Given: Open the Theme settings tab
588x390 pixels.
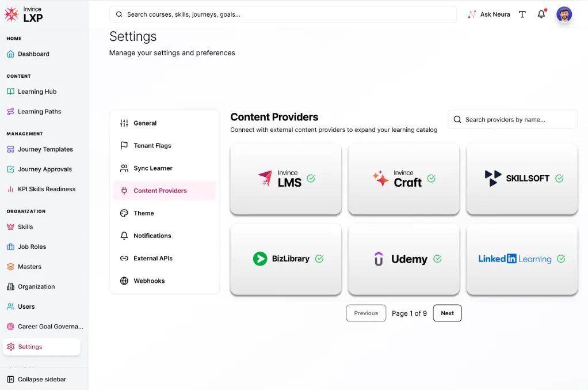Looking at the screenshot, I should click(164, 213).
